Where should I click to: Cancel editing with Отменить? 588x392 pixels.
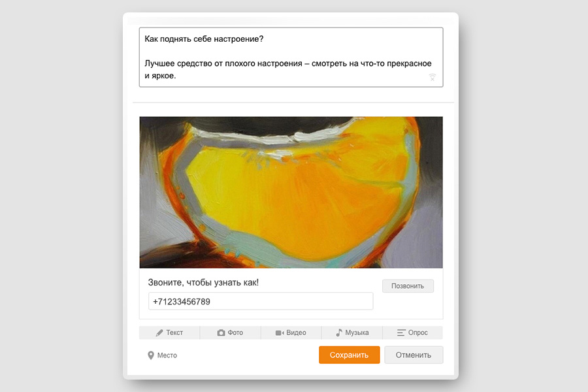tap(414, 355)
